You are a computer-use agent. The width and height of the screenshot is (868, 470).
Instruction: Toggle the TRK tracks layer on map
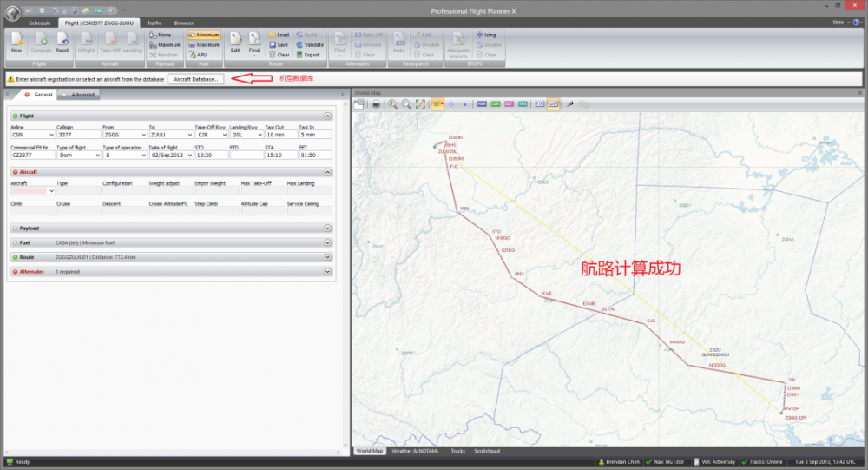coord(523,103)
